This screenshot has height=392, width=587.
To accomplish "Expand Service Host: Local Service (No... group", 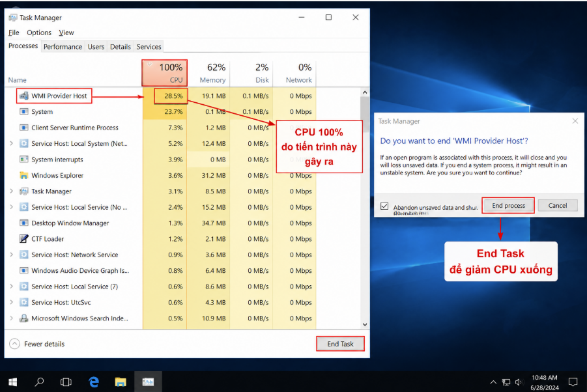I will point(11,207).
